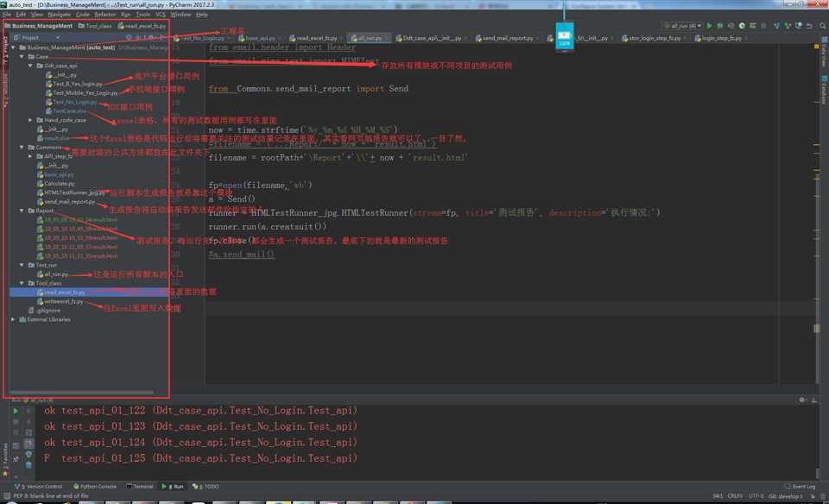Viewport: 829px width, 504px height.
Task: Open Search Everywhere magnifier icon
Action: tap(823, 25)
